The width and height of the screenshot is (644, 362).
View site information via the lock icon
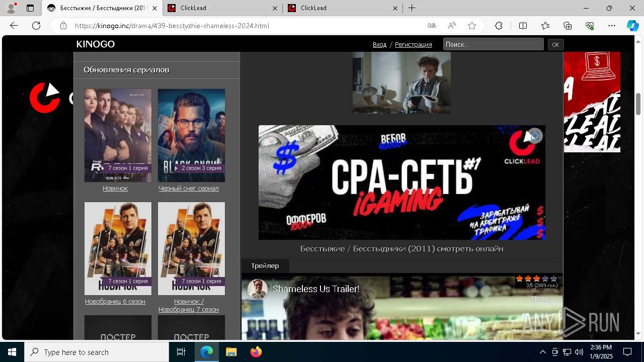point(63,26)
